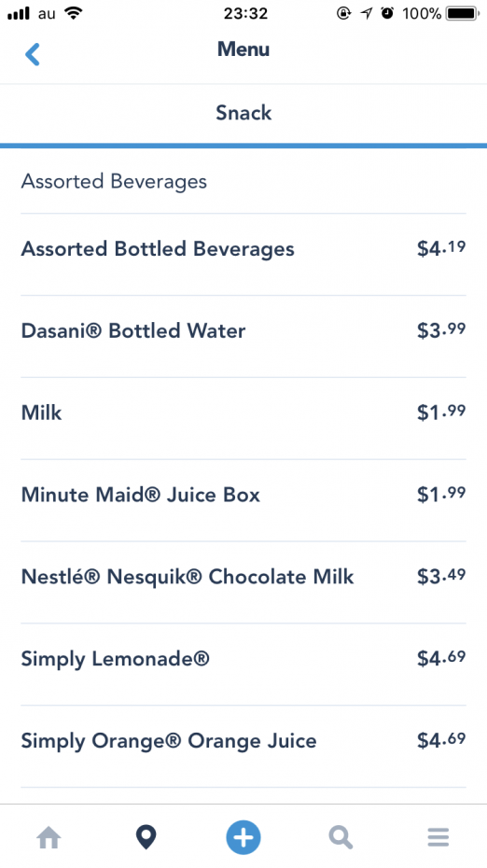Tap the Menu page title
487x868 pixels.
click(243, 49)
